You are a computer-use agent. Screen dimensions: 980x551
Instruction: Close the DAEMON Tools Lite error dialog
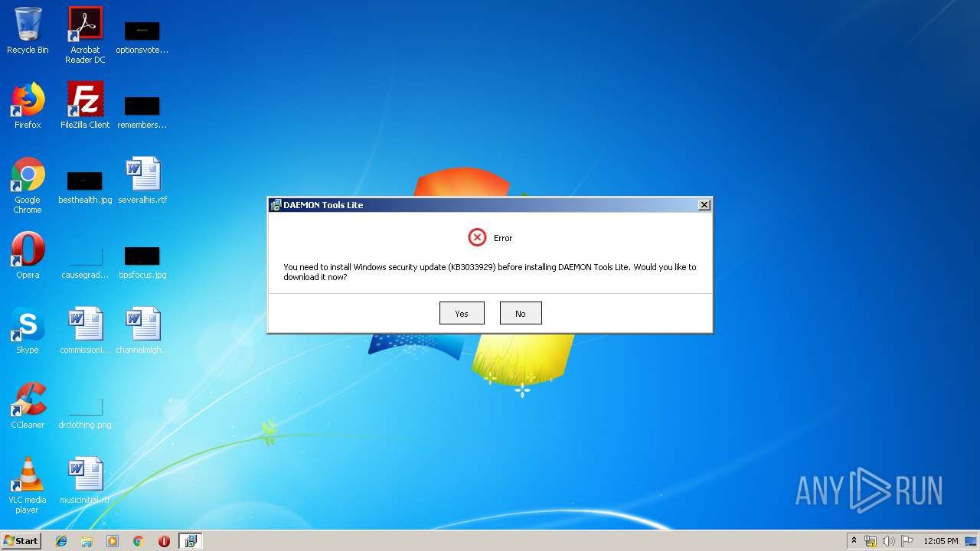pos(704,204)
